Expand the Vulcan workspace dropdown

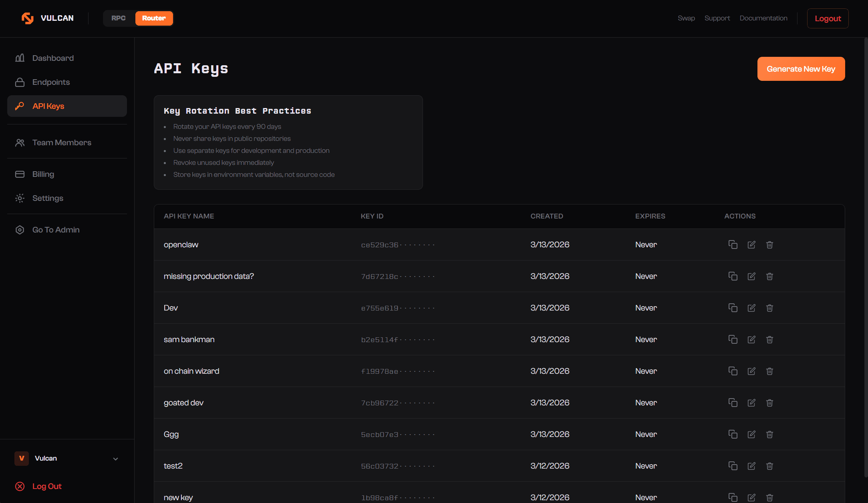pyautogui.click(x=115, y=459)
